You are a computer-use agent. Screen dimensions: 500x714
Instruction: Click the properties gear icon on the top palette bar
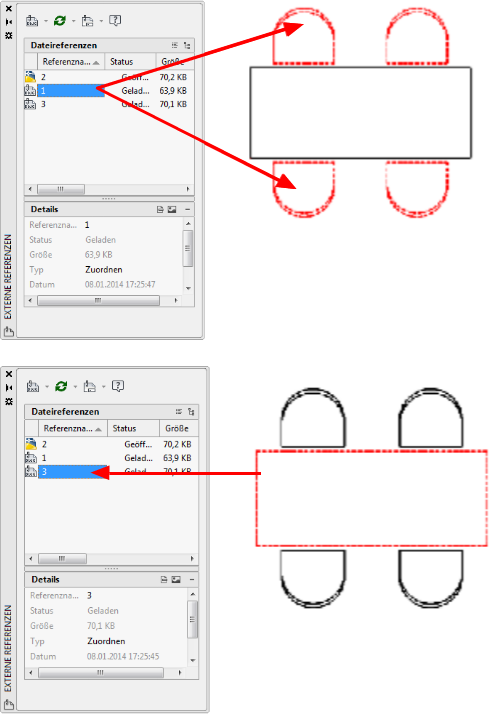point(9,36)
